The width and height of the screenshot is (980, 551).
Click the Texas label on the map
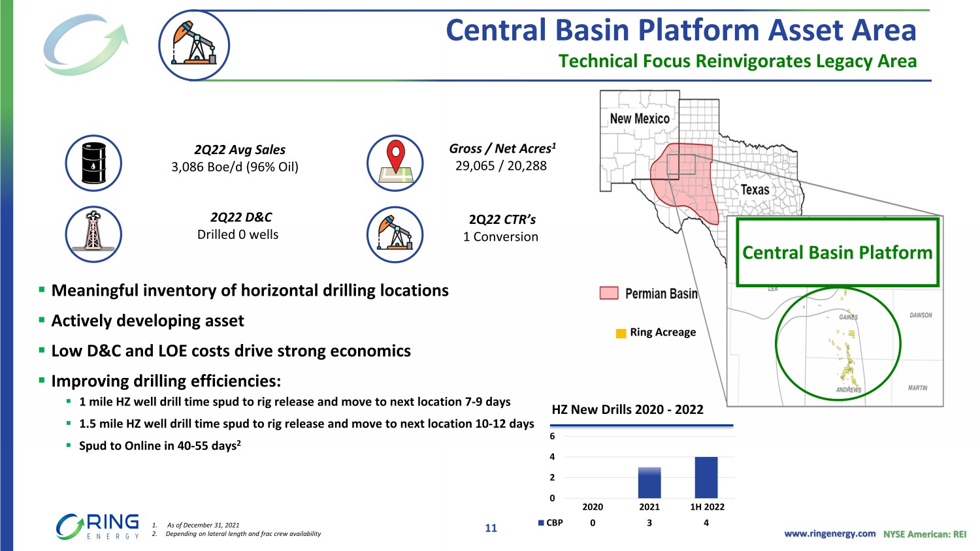click(x=755, y=190)
